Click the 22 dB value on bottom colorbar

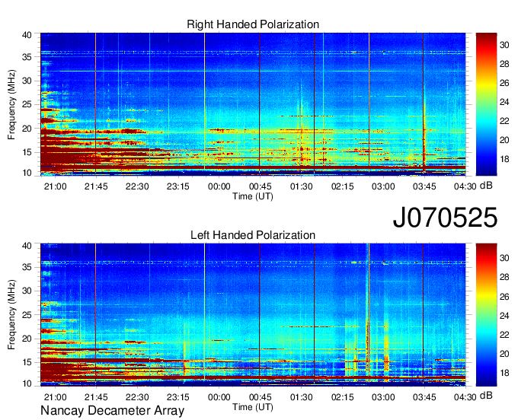click(504, 335)
